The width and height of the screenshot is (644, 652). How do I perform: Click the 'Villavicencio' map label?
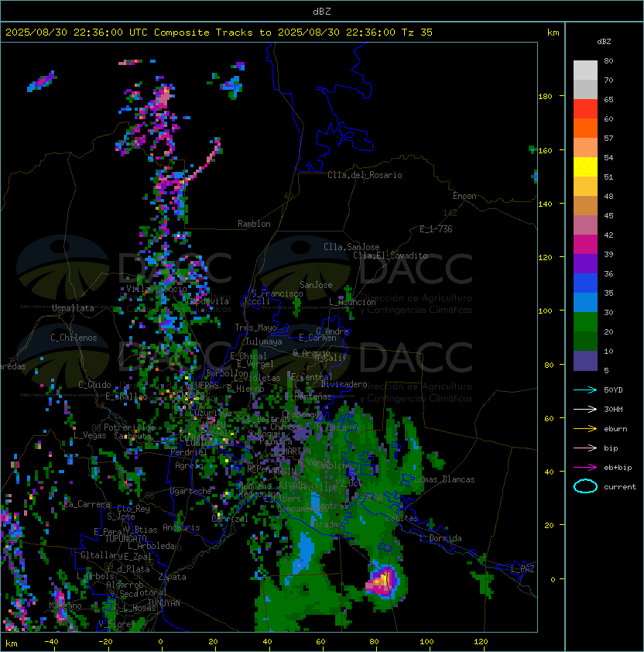coord(156,289)
